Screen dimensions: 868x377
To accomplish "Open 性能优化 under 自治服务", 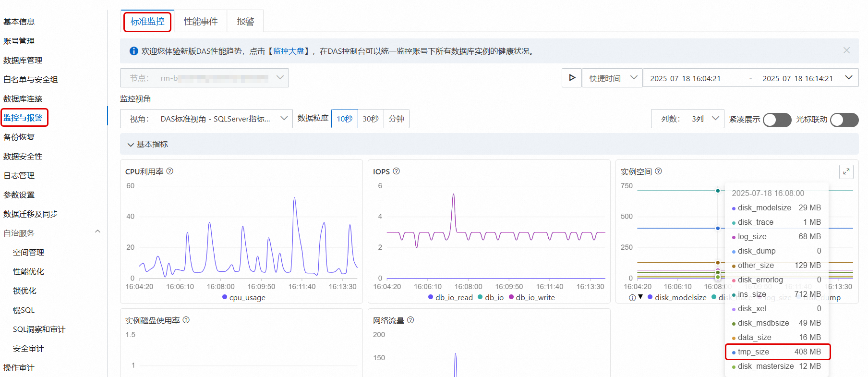I will 29,271.
